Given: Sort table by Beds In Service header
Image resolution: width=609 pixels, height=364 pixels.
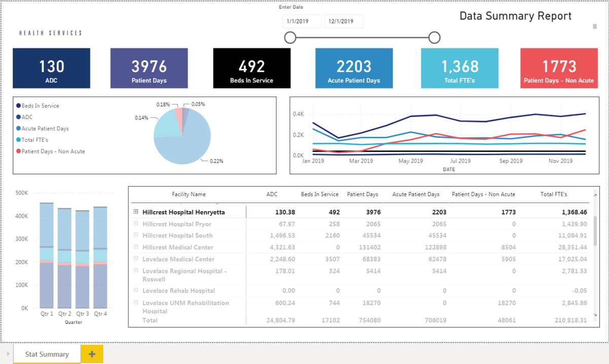Looking at the screenshot, I should pos(320,194).
